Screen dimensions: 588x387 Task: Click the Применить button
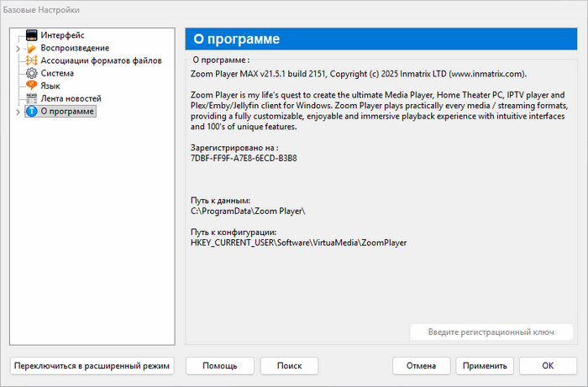point(485,366)
